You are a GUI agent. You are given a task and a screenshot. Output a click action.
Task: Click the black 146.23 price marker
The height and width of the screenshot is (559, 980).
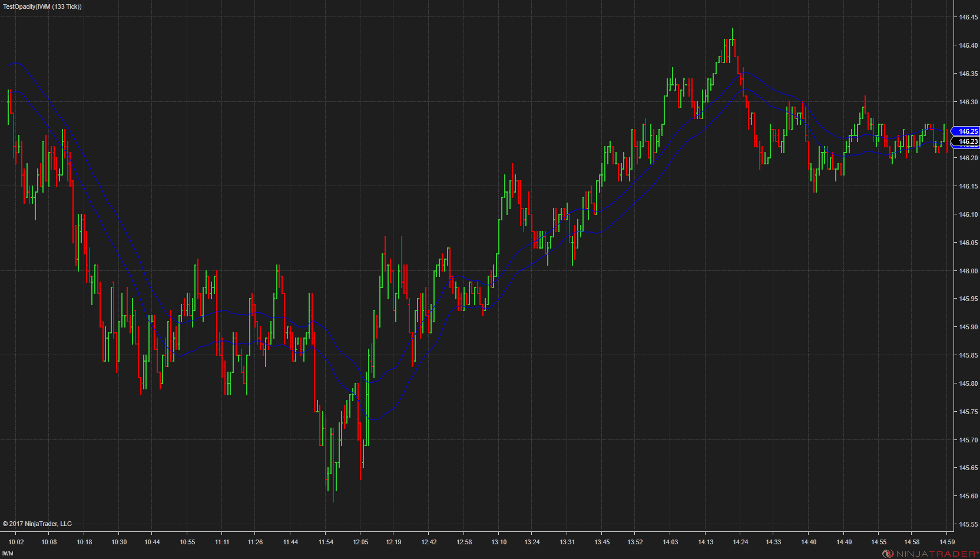(x=966, y=141)
